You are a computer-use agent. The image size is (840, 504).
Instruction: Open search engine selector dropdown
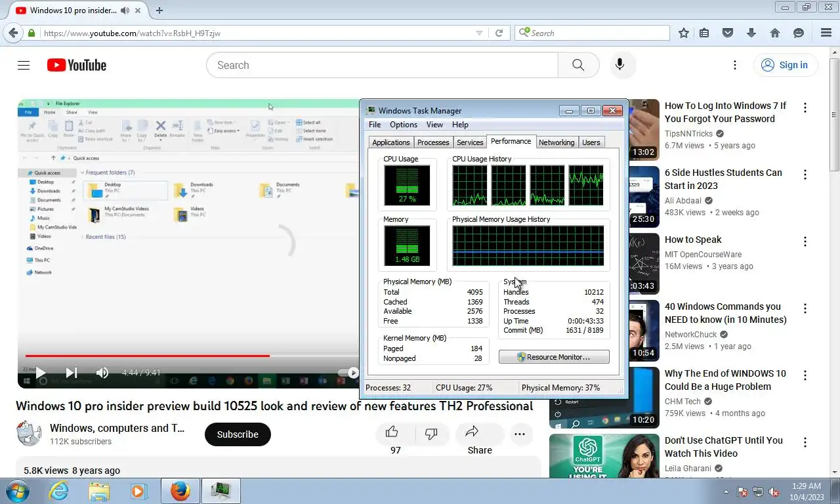point(524,33)
